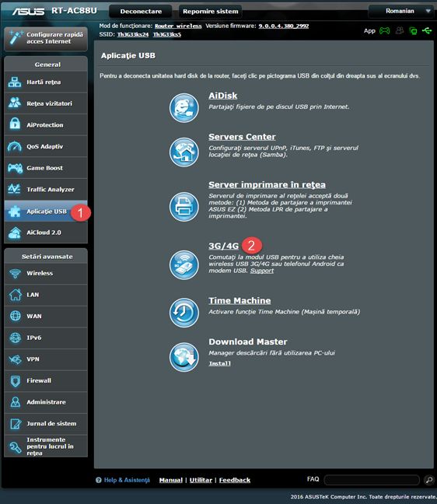Viewport: 437px width, 504px height.
Task: Click the Repornire sistem button
Action: point(211,12)
